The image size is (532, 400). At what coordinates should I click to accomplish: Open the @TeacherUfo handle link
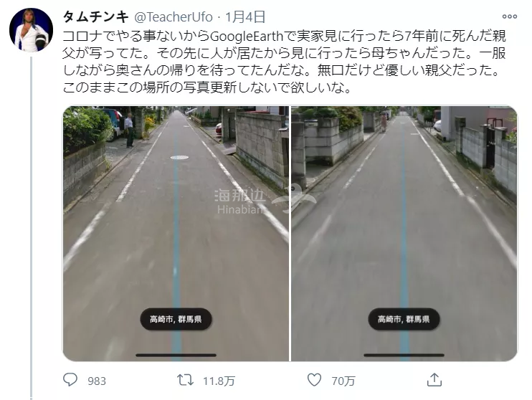click(174, 16)
